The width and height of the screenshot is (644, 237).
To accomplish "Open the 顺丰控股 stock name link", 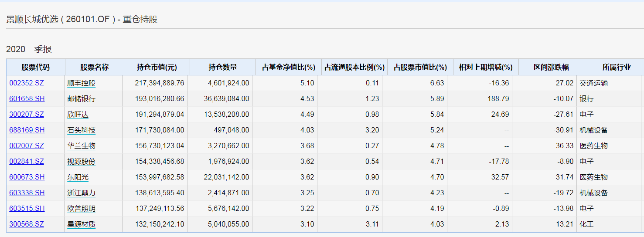I will point(82,83).
